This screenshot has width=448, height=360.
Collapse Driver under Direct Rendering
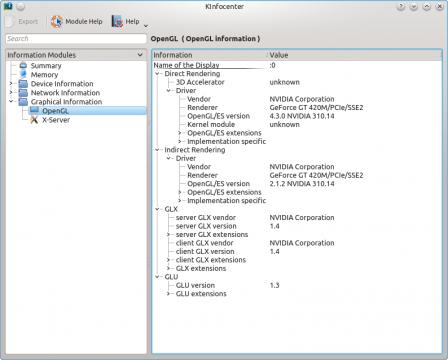coord(169,91)
